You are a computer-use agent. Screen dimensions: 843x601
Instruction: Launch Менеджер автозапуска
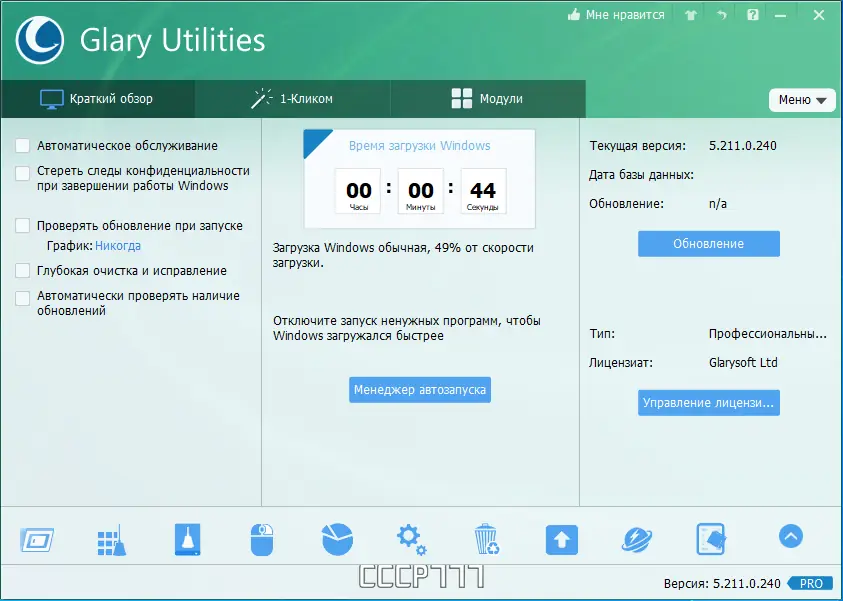419,390
